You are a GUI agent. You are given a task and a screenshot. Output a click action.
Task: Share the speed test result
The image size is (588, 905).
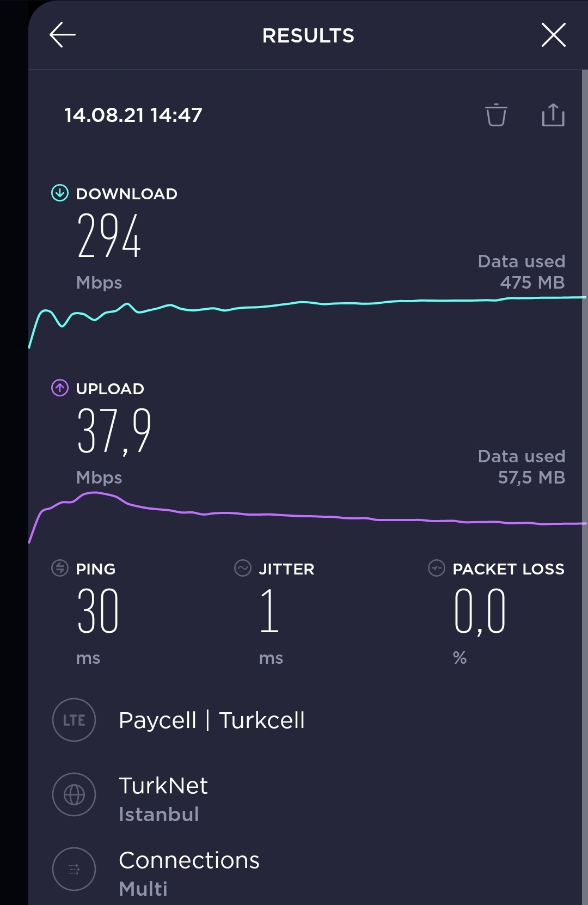click(x=553, y=115)
